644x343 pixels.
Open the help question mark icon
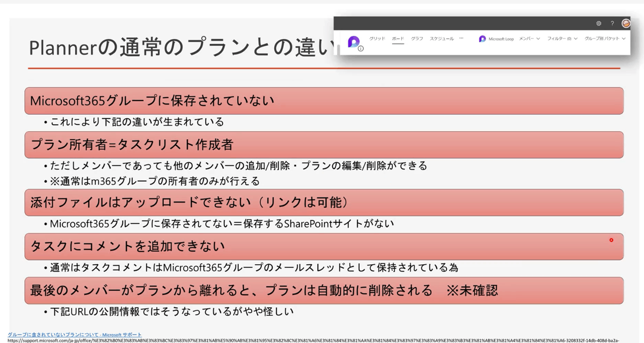tap(612, 23)
